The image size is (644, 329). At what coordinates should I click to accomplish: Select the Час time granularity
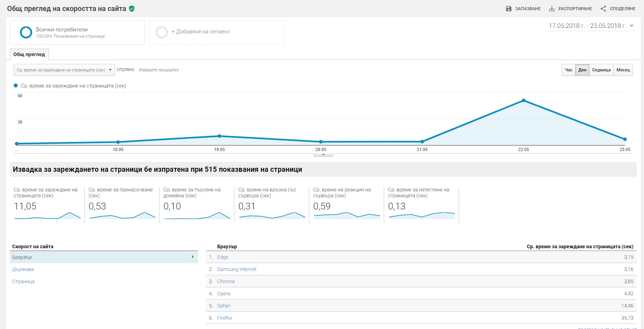[x=568, y=70]
